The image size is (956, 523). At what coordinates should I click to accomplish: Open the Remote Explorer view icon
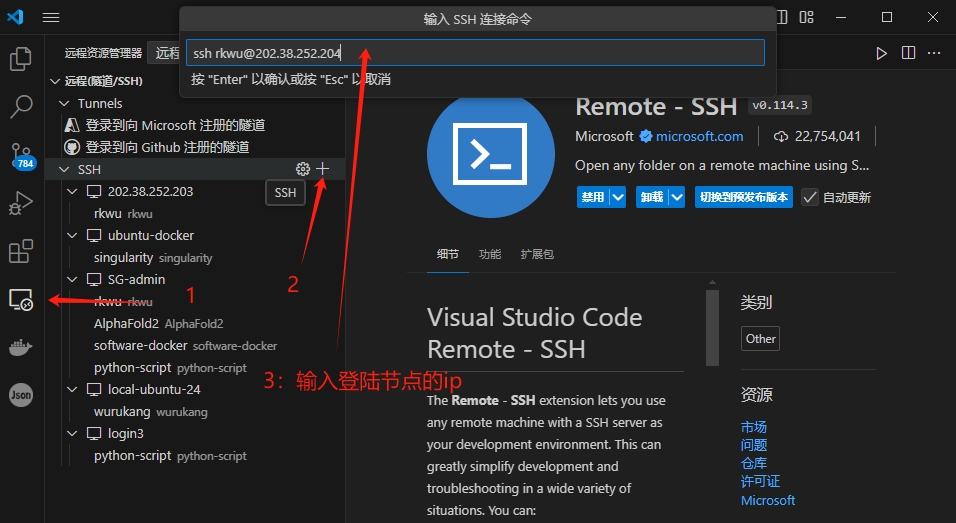[21, 299]
